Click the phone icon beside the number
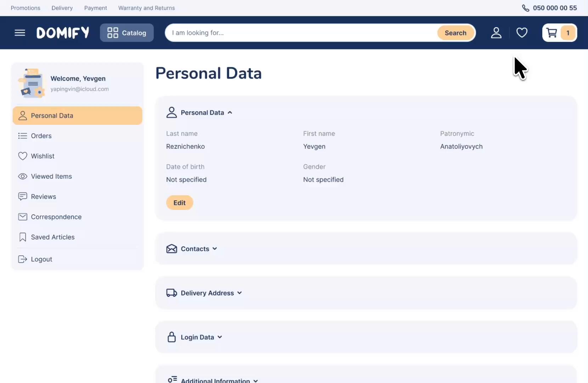Image resolution: width=588 pixels, height=383 pixels. tap(526, 8)
